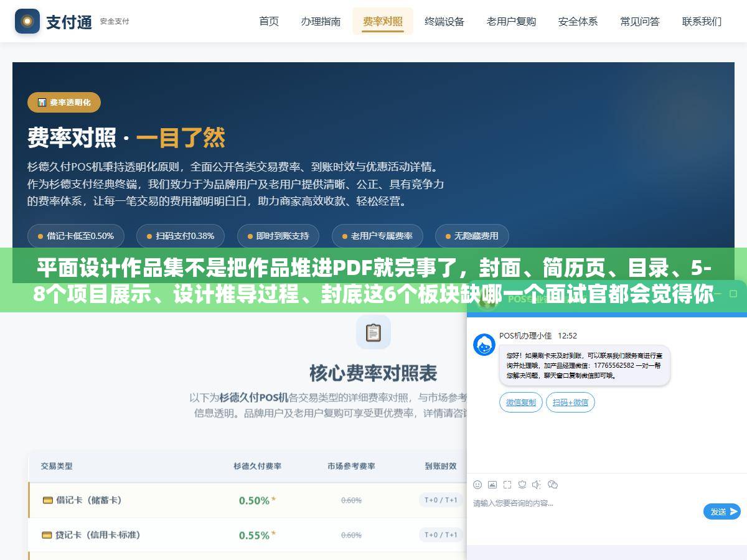Image resolution: width=747 pixels, height=560 pixels.
Task: Click the 无隐藏费用 pill
Action: pyautogui.click(x=472, y=236)
